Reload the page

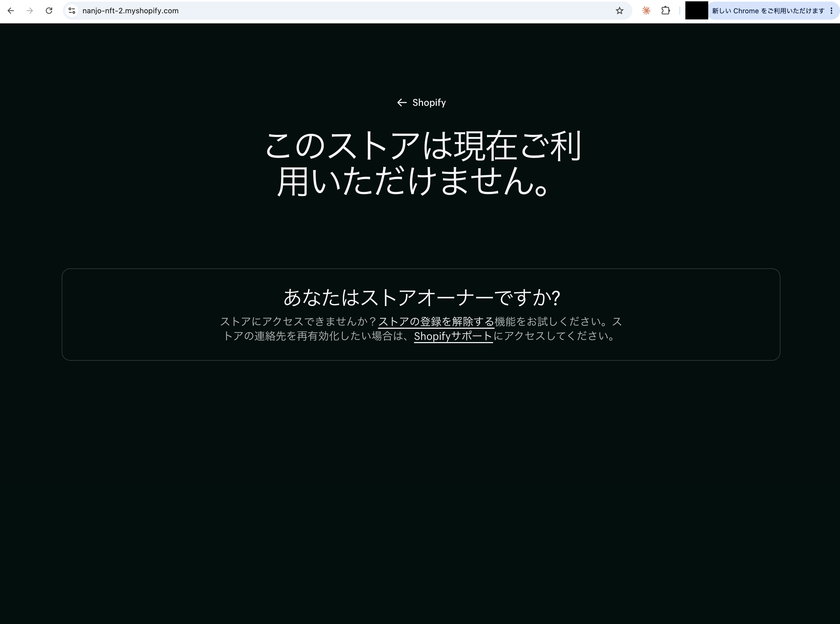[49, 11]
